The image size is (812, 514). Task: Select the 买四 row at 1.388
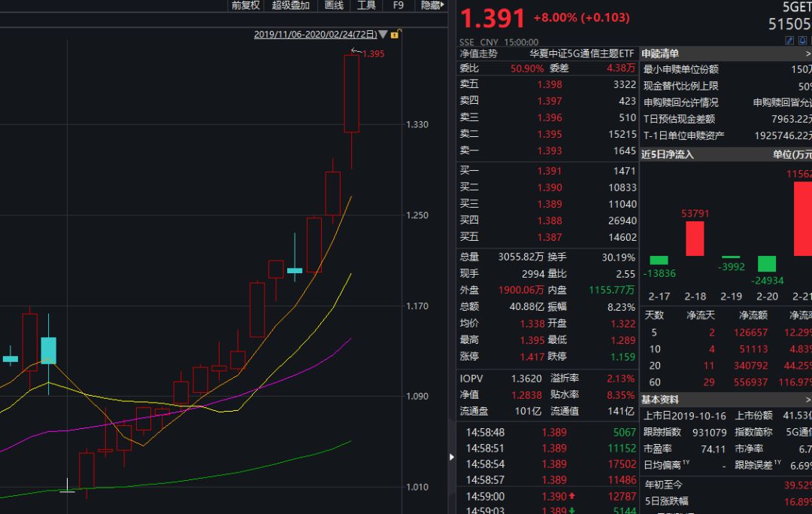[x=548, y=221]
